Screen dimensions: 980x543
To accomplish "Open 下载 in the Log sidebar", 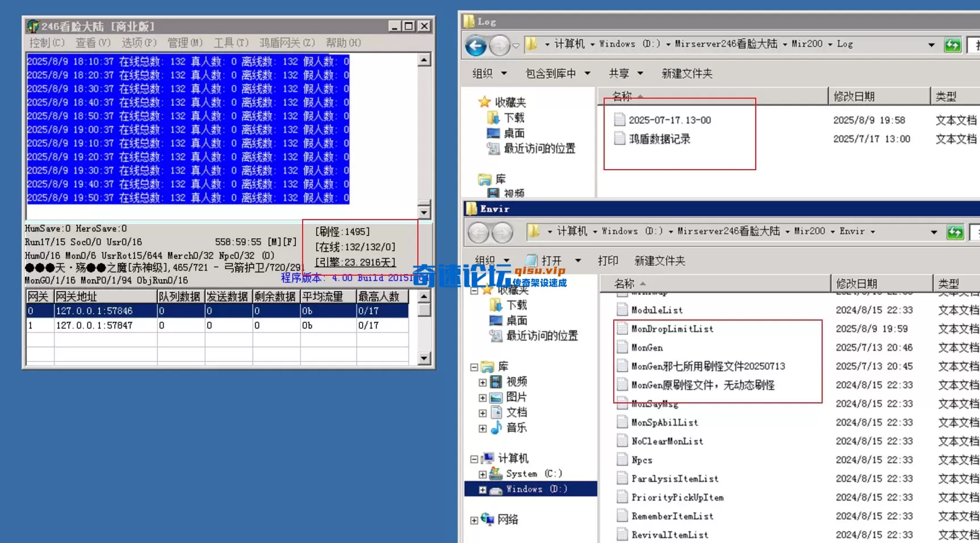I will (x=515, y=117).
